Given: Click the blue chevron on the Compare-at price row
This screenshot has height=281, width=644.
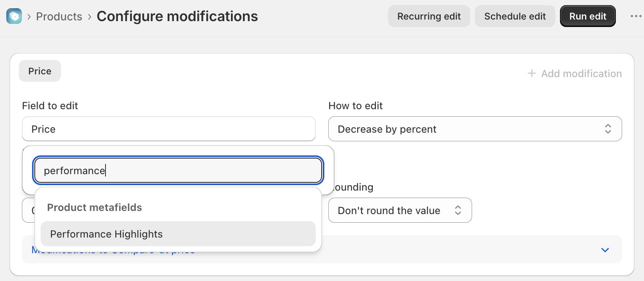Looking at the screenshot, I should (605, 250).
